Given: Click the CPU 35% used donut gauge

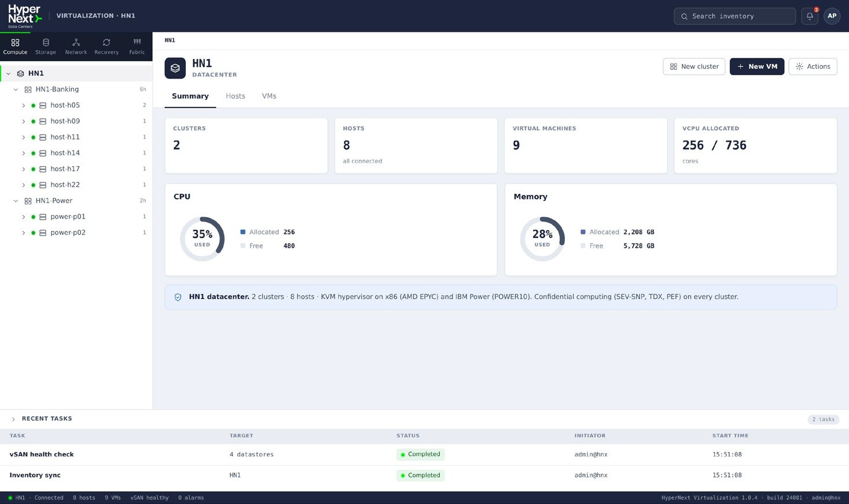Looking at the screenshot, I should [x=202, y=239].
